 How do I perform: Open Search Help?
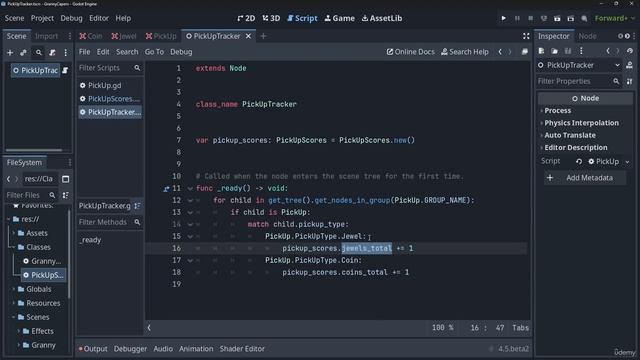click(x=465, y=52)
